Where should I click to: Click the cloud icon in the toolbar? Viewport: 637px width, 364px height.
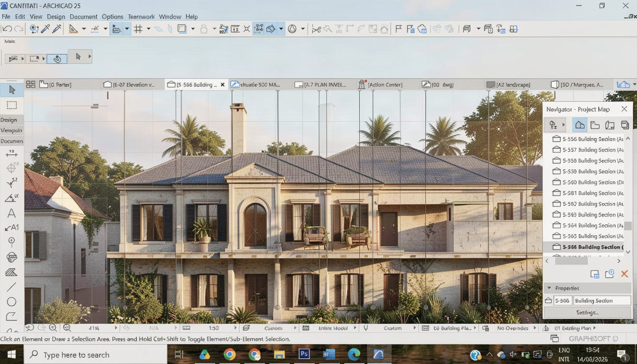click(x=422, y=29)
